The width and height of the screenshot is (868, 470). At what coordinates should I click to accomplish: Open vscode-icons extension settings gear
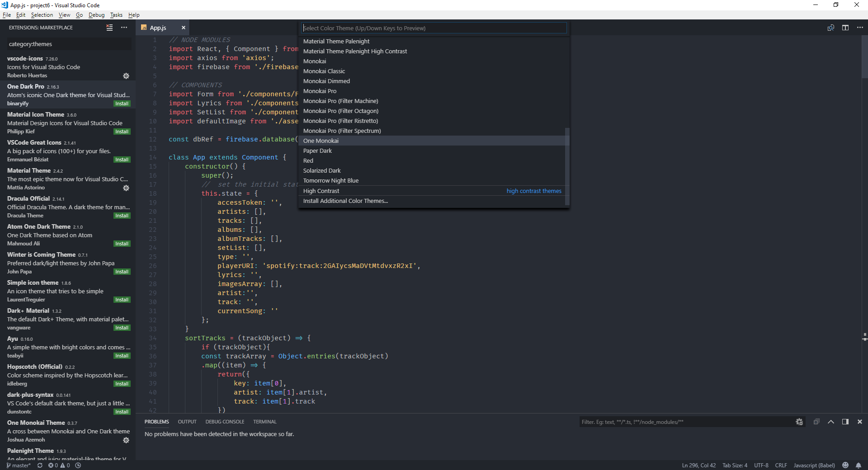[x=126, y=76]
